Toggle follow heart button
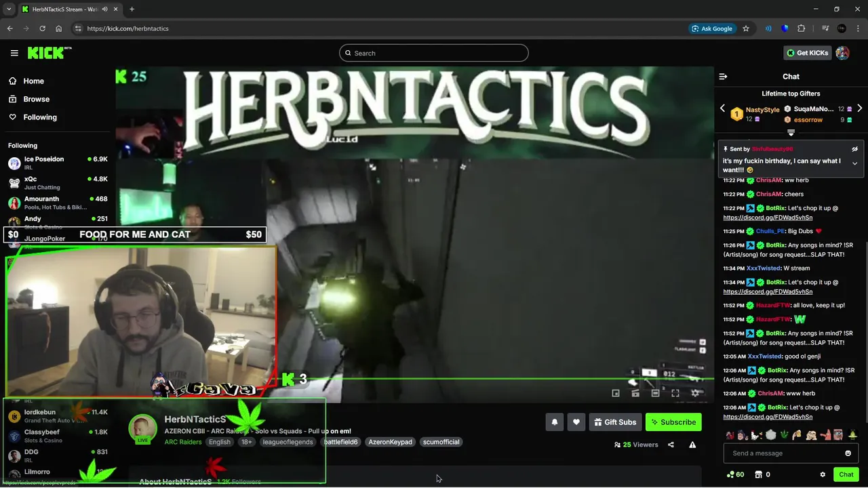868x488 pixels. [576, 422]
